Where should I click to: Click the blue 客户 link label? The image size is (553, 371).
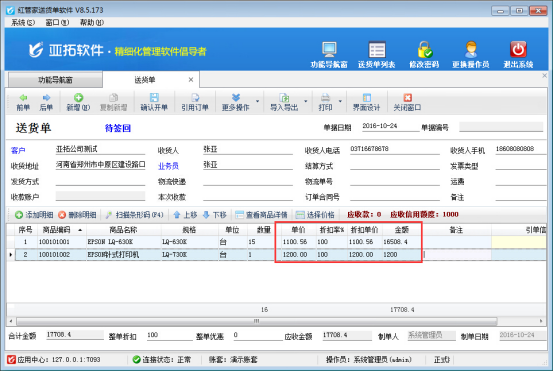pyautogui.click(x=18, y=151)
